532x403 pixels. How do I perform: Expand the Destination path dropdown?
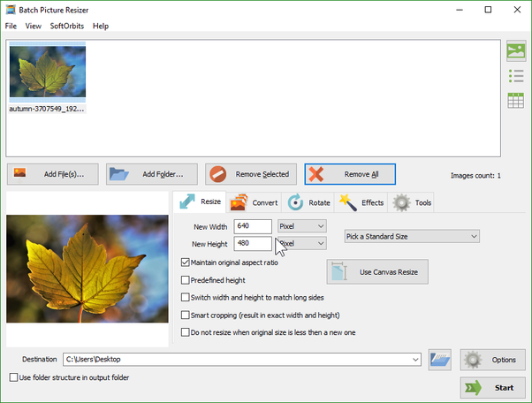tap(415, 360)
